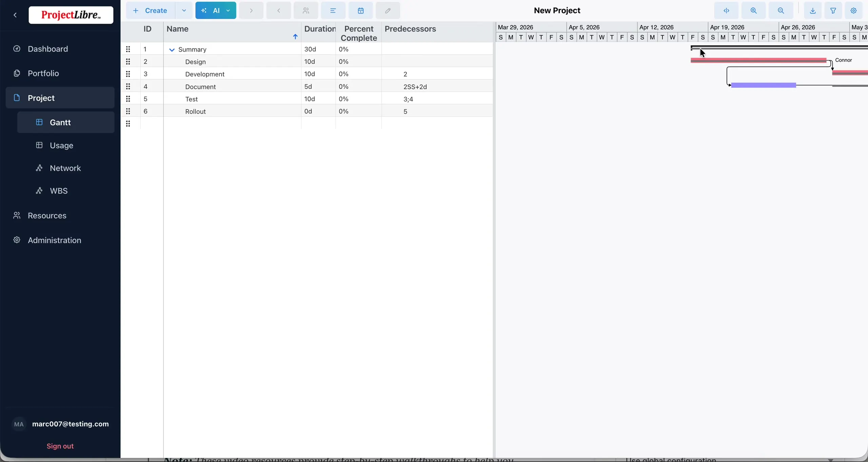868x462 pixels.
Task: Open Dashboard in the sidebar
Action: [x=60, y=49]
